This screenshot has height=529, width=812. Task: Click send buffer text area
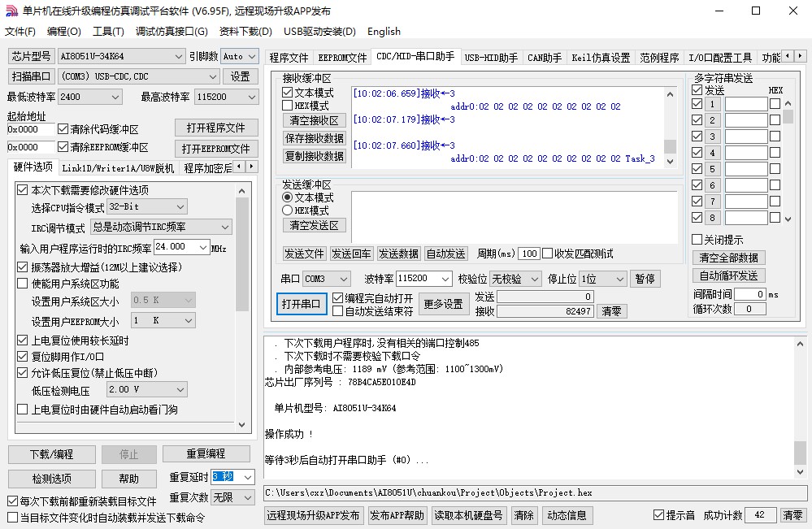click(514, 217)
